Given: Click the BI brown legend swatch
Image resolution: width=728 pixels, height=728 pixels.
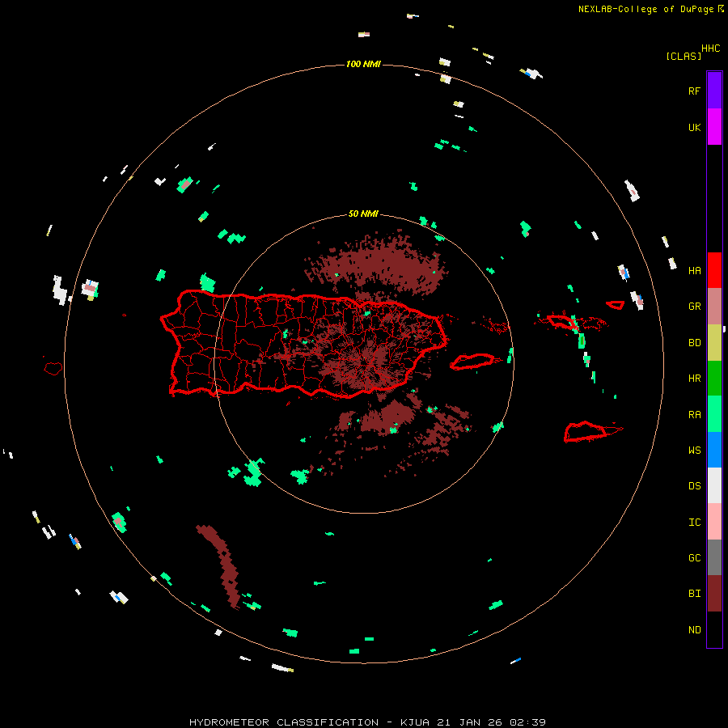Looking at the screenshot, I should (714, 594).
